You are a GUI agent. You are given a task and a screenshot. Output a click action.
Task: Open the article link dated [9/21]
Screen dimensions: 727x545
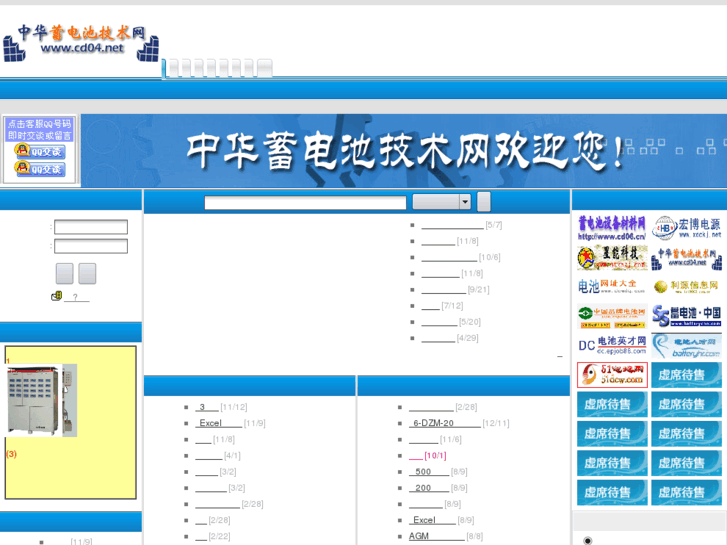pyautogui.click(x=443, y=290)
